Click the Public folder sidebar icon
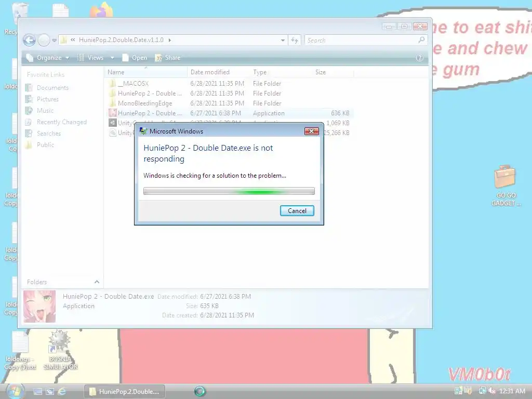 tap(29, 145)
